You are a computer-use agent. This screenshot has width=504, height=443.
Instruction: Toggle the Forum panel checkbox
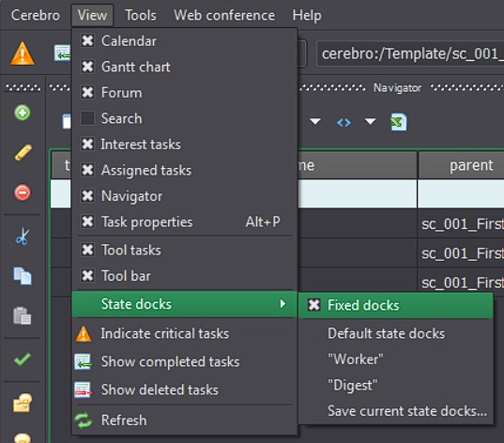coord(87,92)
